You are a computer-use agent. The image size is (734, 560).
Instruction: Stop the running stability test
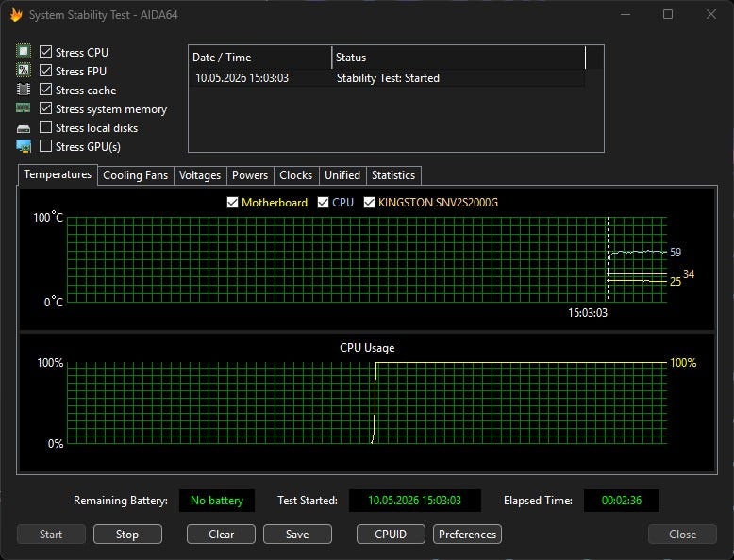(x=127, y=535)
